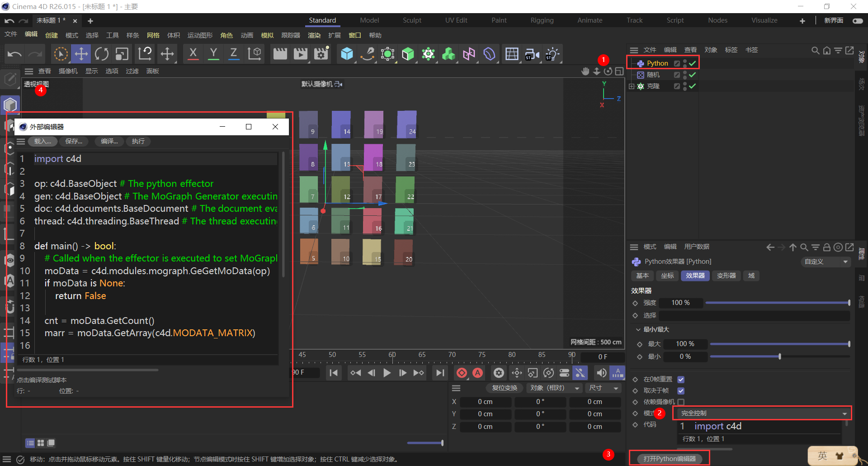Add a cube primitive object
This screenshot has height=466, width=868.
[347, 54]
